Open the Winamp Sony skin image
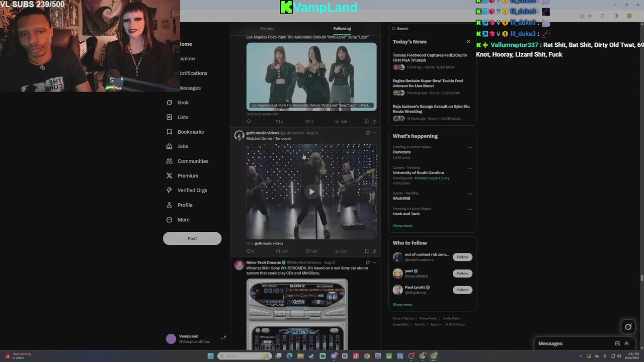 (297, 314)
